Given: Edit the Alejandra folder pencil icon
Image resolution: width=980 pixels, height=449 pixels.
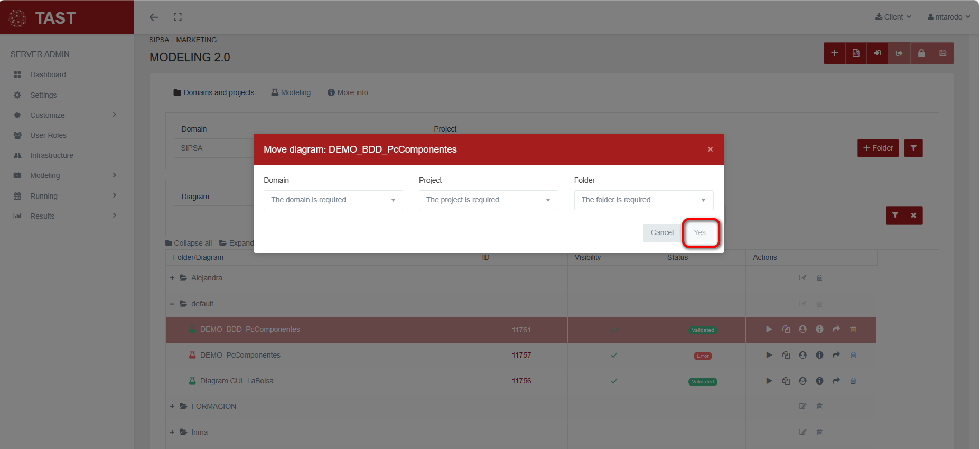Looking at the screenshot, I should click(802, 278).
